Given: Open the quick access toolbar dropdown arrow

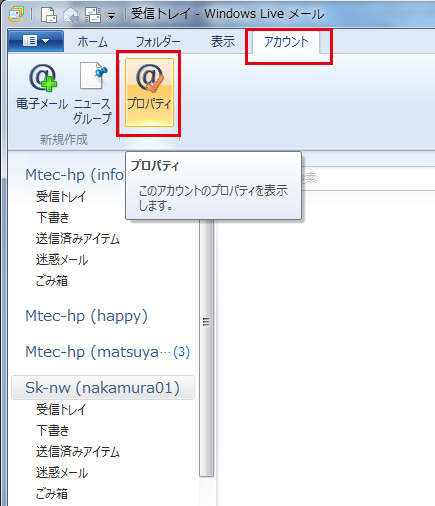Looking at the screenshot, I should point(111,16).
